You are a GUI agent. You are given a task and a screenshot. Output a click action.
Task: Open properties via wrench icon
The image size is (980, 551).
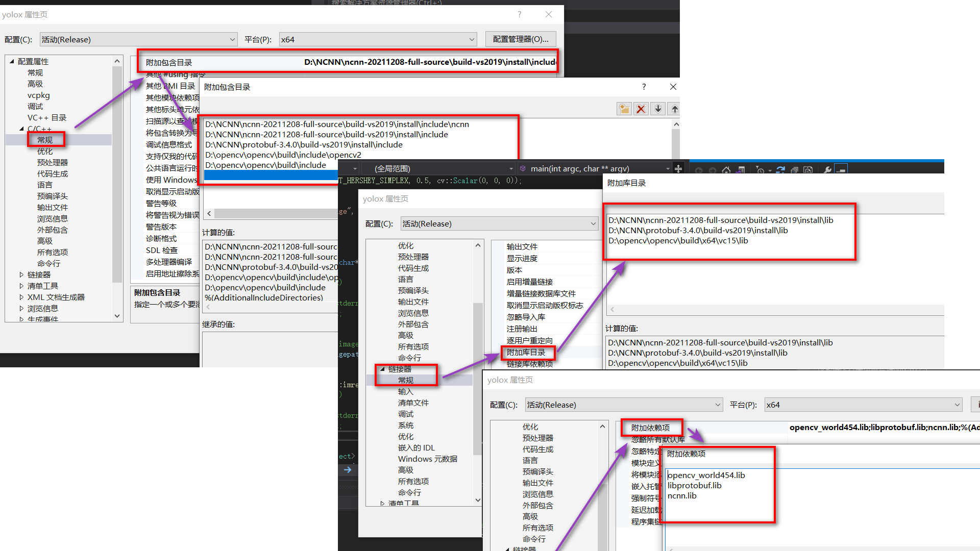(x=827, y=170)
